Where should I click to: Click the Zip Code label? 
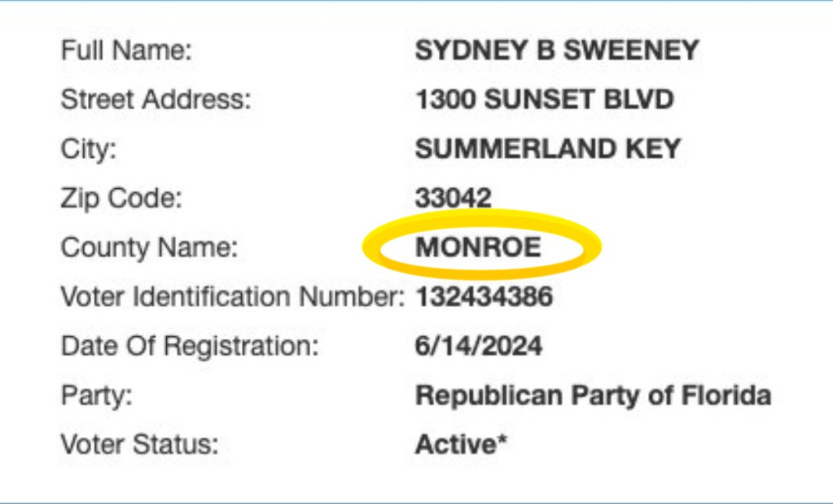coord(122,198)
